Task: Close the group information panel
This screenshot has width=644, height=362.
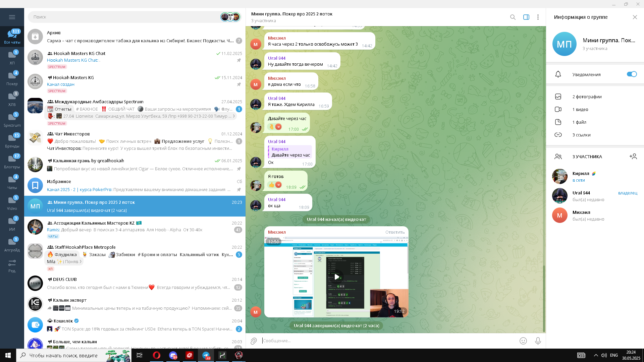Action: (635, 17)
